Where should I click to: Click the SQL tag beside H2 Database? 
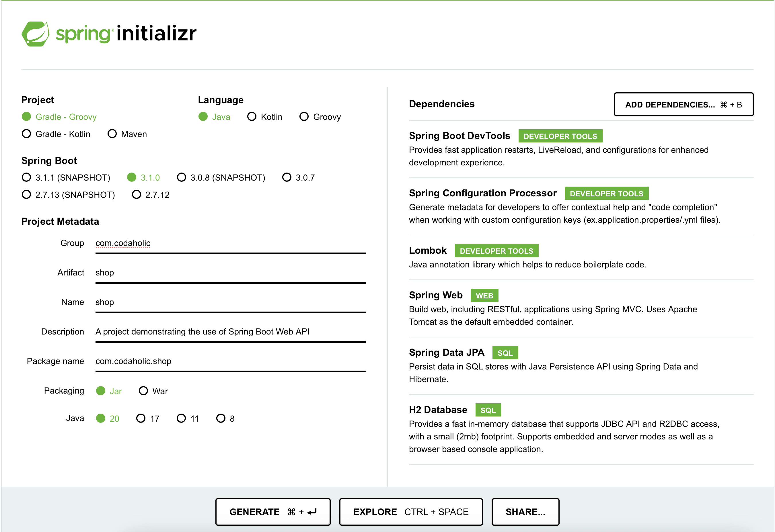click(488, 410)
